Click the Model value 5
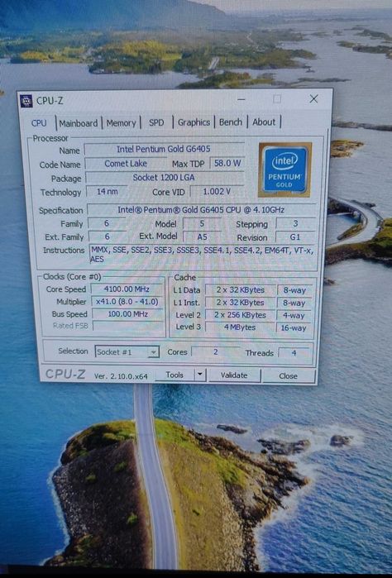 coord(202,223)
